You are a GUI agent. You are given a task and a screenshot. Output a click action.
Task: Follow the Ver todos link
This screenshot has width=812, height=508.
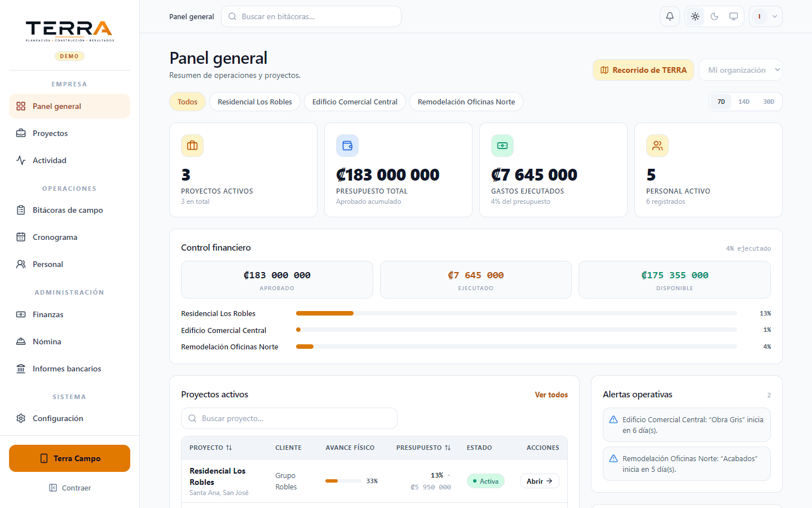pyautogui.click(x=551, y=395)
